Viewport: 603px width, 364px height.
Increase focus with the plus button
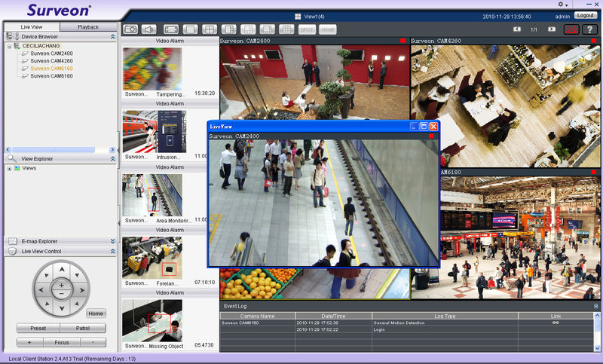click(x=29, y=342)
